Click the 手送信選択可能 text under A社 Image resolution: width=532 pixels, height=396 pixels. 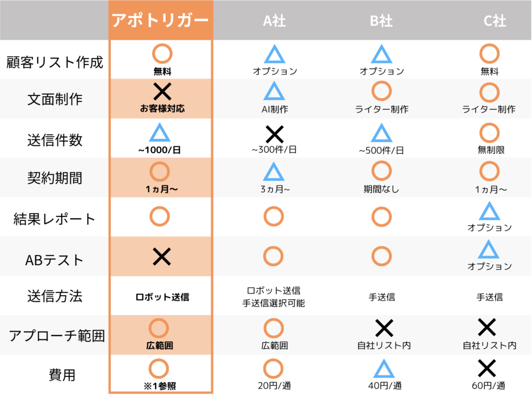pos(273,303)
